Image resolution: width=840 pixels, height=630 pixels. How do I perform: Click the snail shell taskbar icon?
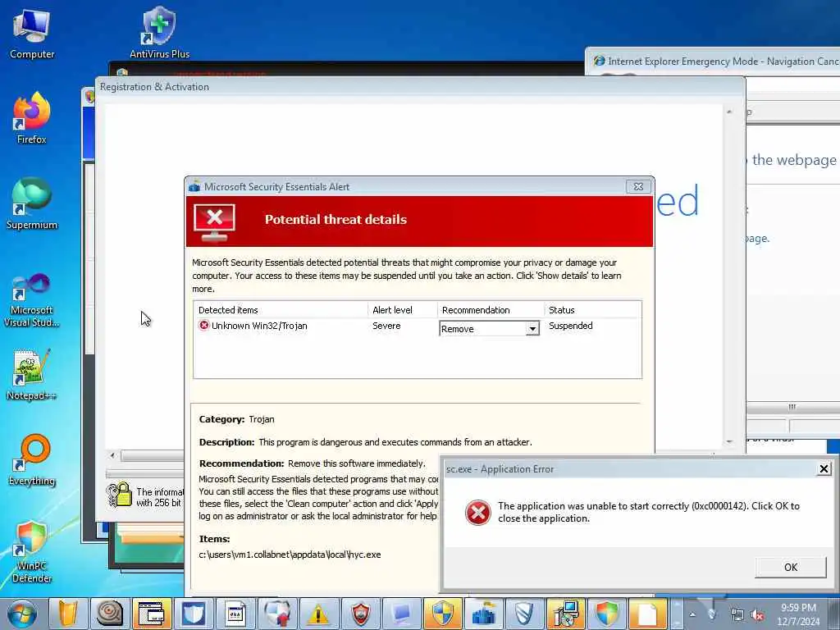(110, 614)
